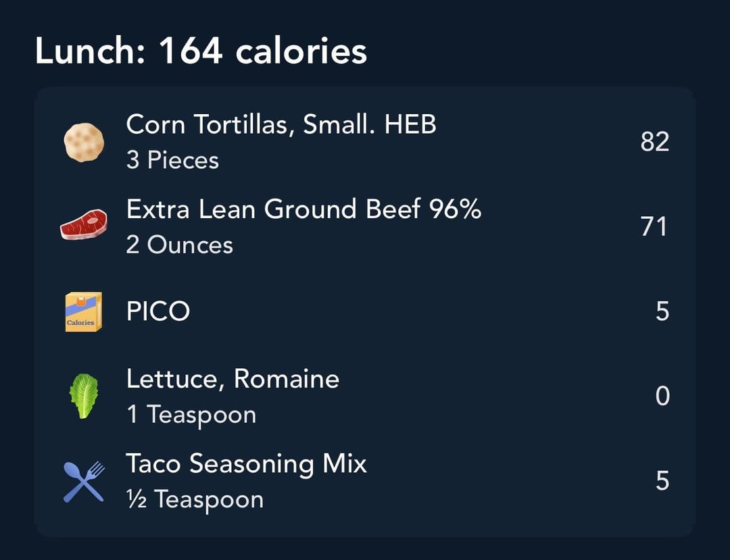
Task: Click the 5 calorie value for PICO
Action: 662,311
